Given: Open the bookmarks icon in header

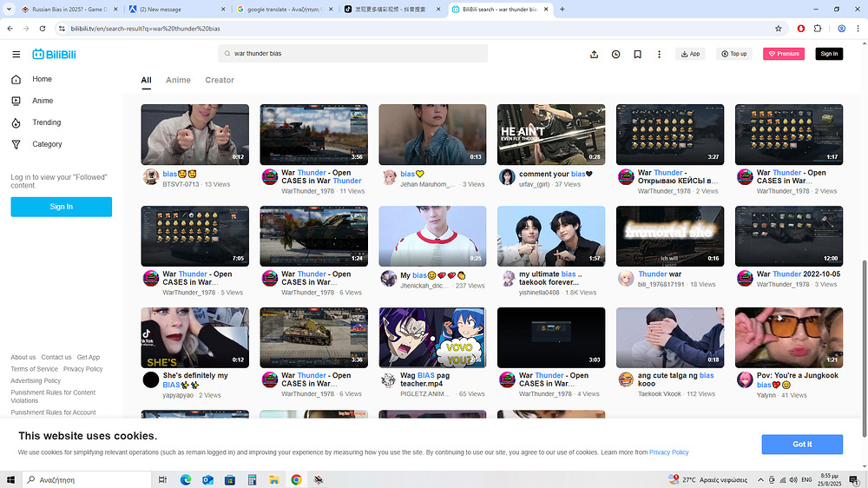Looking at the screenshot, I should (x=637, y=55).
